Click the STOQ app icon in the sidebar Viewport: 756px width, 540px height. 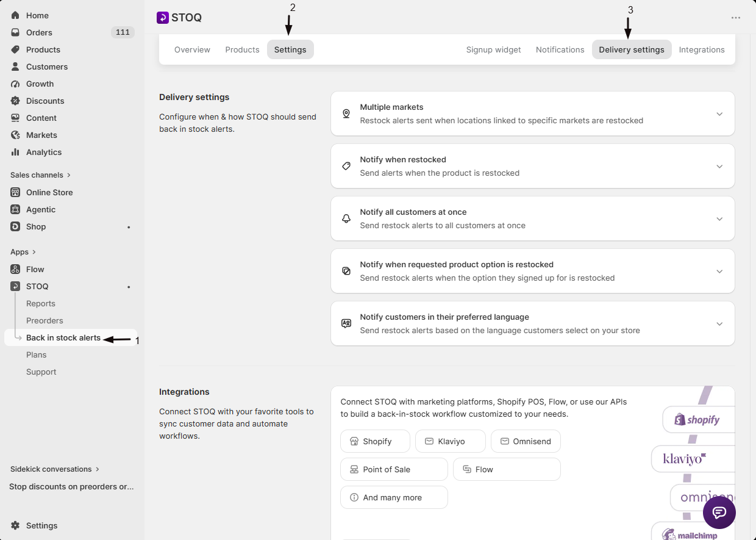[15, 286]
